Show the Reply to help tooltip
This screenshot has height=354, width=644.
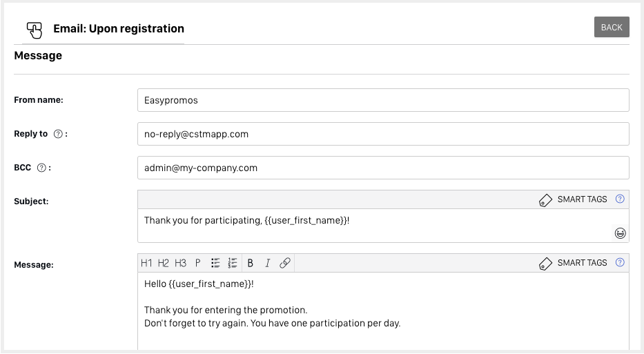pyautogui.click(x=58, y=135)
